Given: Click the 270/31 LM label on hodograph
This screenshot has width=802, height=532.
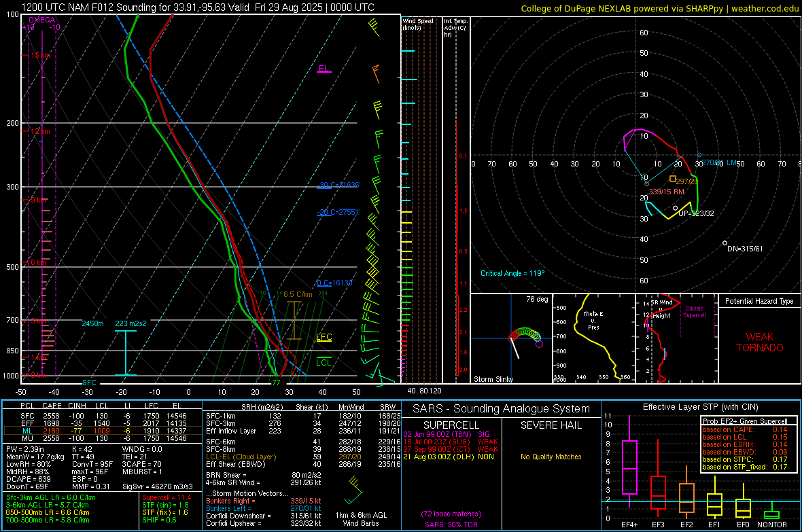Looking at the screenshot, I should (719, 162).
